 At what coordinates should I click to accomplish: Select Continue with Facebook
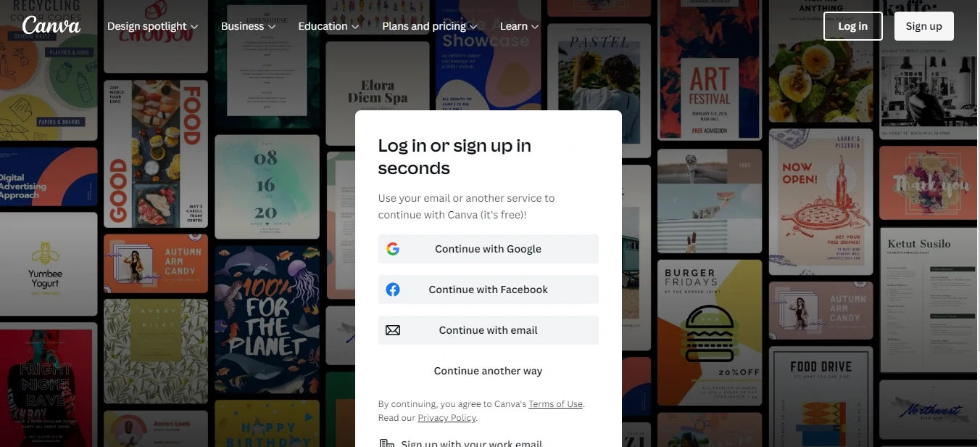488,289
